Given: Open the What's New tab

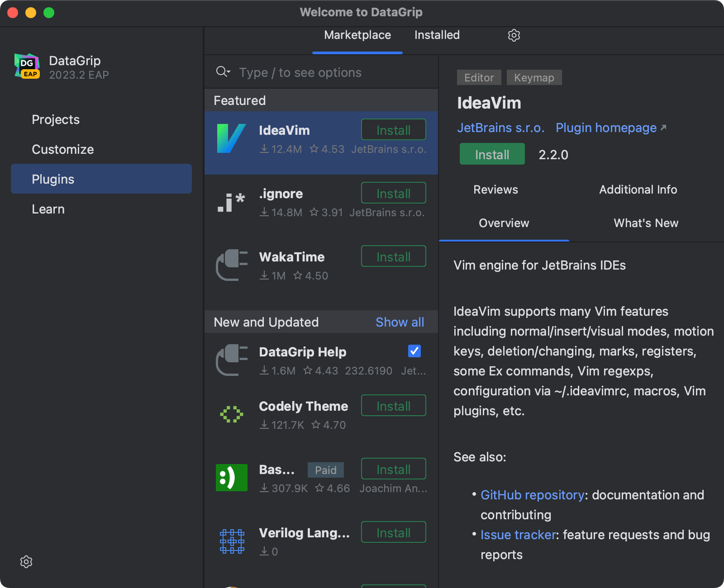Looking at the screenshot, I should pos(646,223).
